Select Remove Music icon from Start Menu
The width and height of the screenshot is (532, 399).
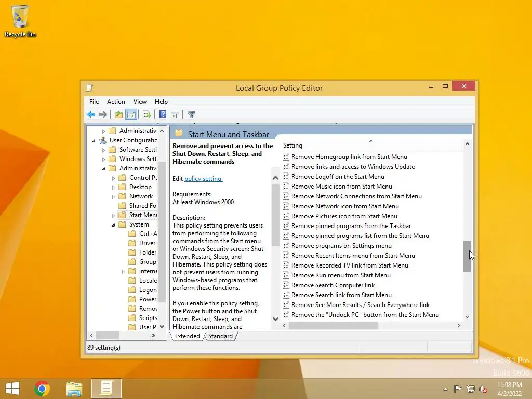click(342, 187)
